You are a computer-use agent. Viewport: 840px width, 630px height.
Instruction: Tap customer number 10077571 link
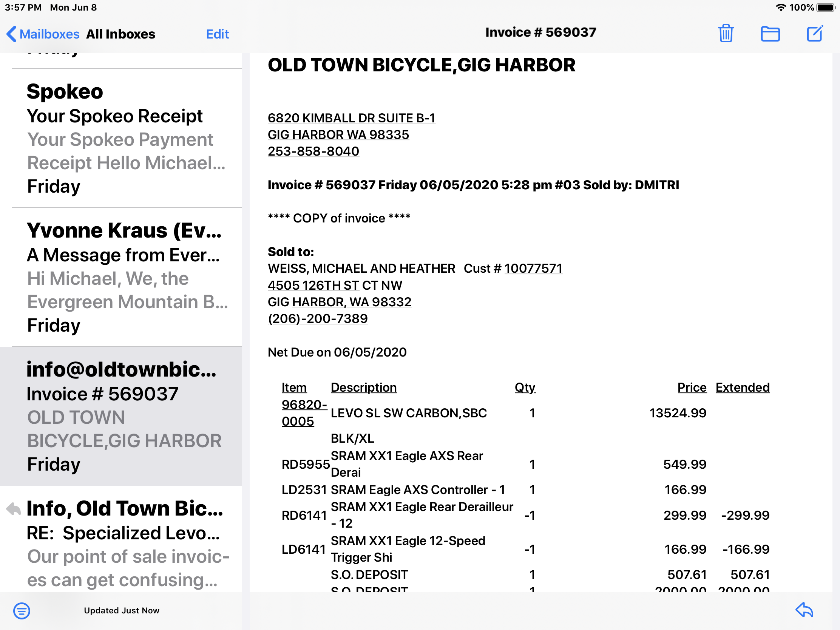coord(533,269)
